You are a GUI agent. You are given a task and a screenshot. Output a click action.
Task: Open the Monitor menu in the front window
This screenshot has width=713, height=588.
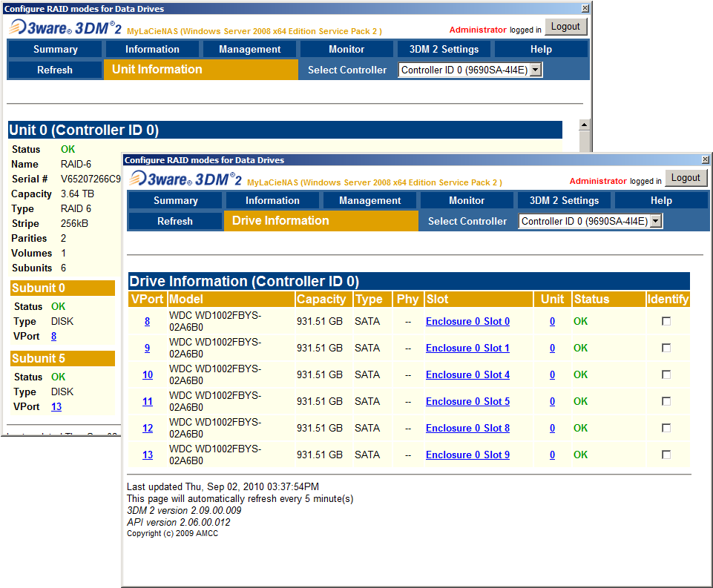click(x=467, y=200)
